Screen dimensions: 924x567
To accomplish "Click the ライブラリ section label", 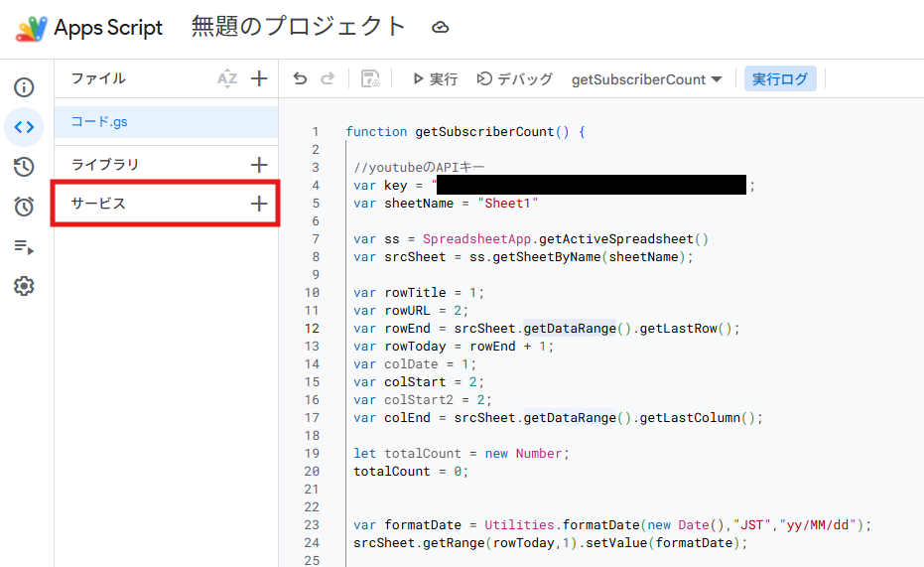I will (x=105, y=165).
